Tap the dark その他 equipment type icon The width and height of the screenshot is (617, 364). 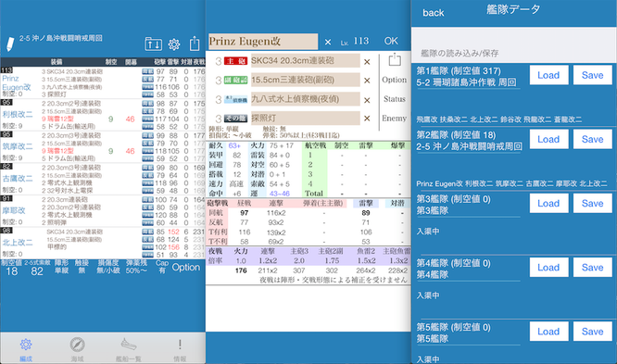(235, 119)
